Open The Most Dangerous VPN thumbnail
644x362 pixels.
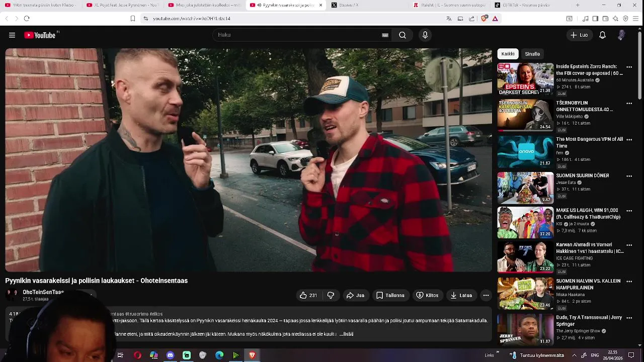pos(525,152)
